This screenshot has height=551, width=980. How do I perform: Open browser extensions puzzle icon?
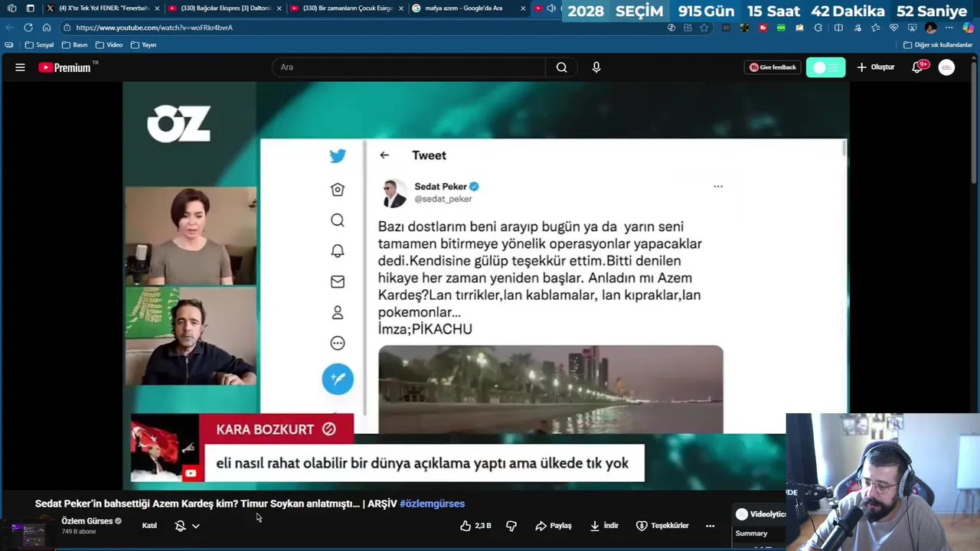pos(818,28)
